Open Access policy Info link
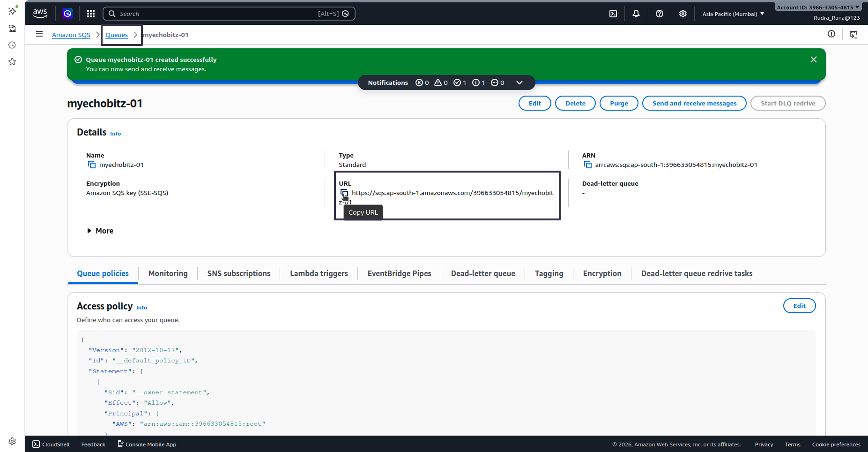The image size is (868, 452). tap(141, 308)
